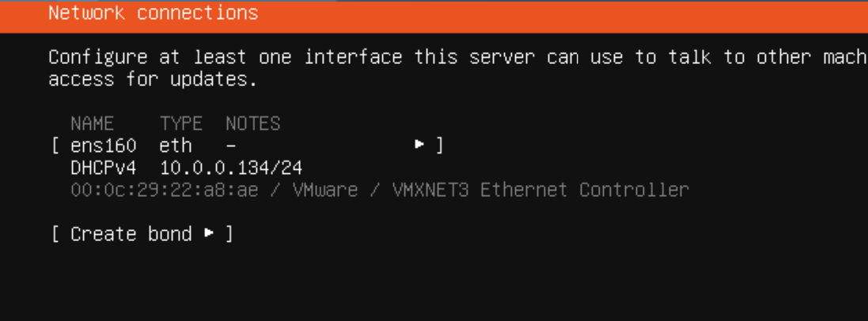Click the closing bracket after Create bond
The image size is (868, 321).
[x=229, y=234]
